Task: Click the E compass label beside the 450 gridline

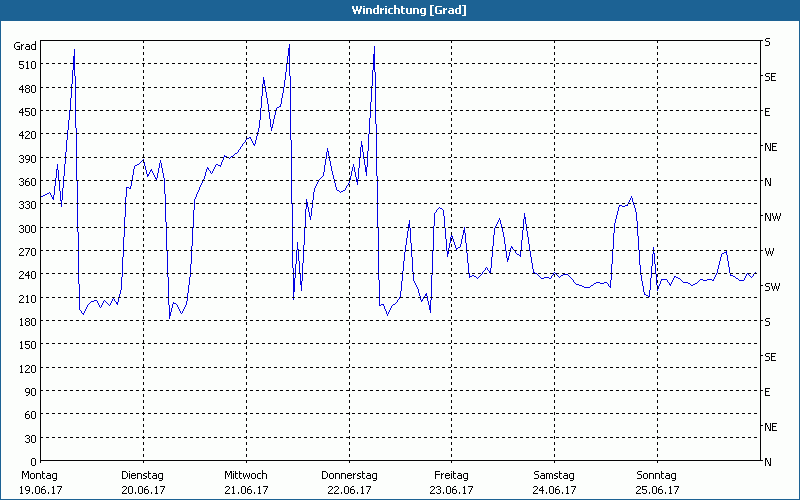Action: click(767, 112)
